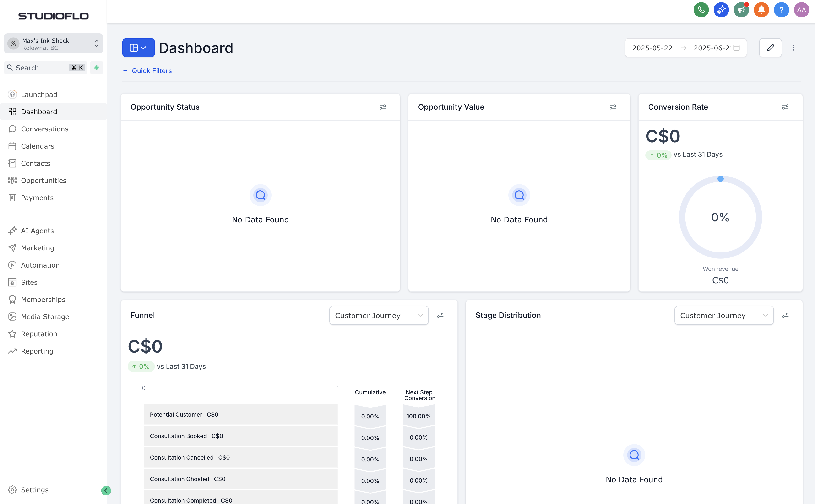Open the Funnel Customer Journey dropdown
This screenshot has height=504, width=815.
coord(379,315)
